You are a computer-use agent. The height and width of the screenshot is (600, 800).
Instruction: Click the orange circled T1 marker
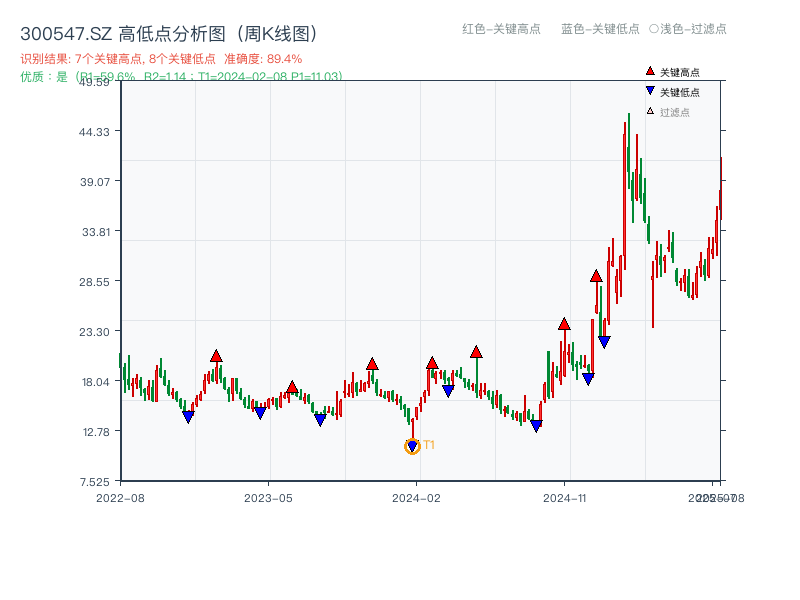point(412,445)
